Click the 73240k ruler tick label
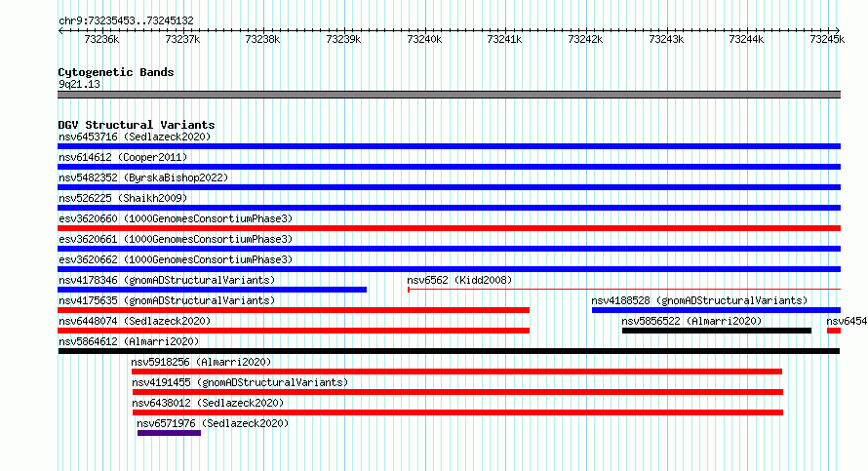 (x=424, y=39)
